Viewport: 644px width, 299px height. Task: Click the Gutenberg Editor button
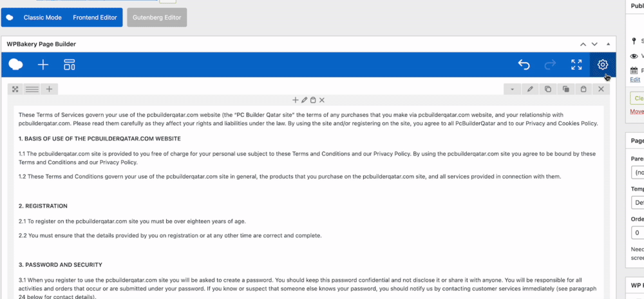point(157,17)
